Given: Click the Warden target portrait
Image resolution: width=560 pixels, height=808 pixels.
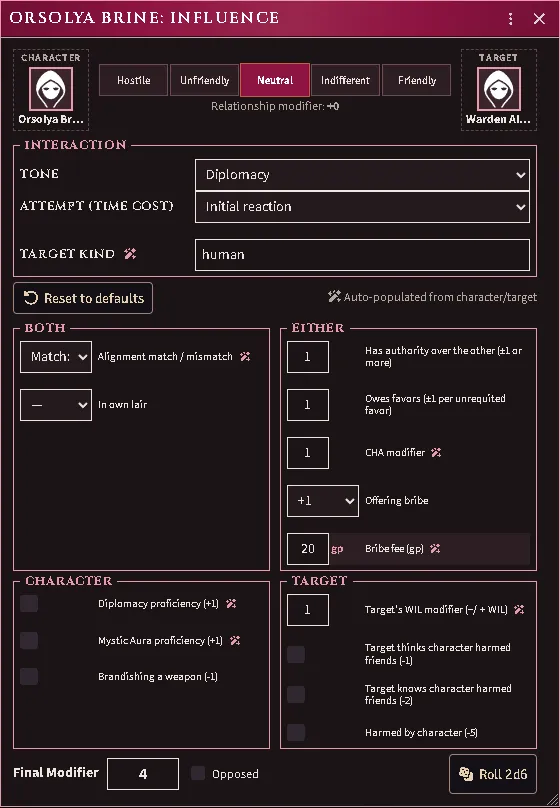Looking at the screenshot, I should (498, 89).
